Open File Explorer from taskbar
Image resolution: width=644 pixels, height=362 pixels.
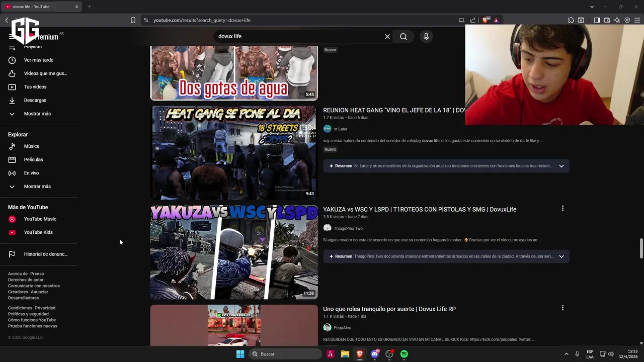click(345, 354)
